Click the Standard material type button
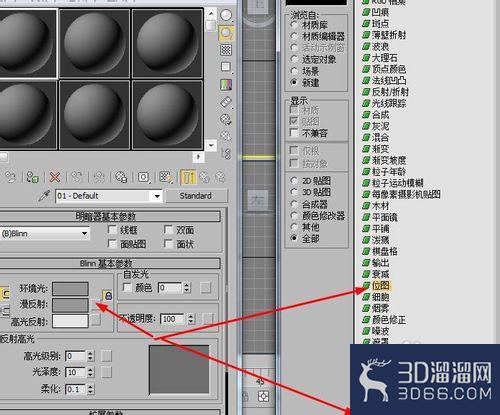Viewport: 500px width, 415px height. (196, 196)
